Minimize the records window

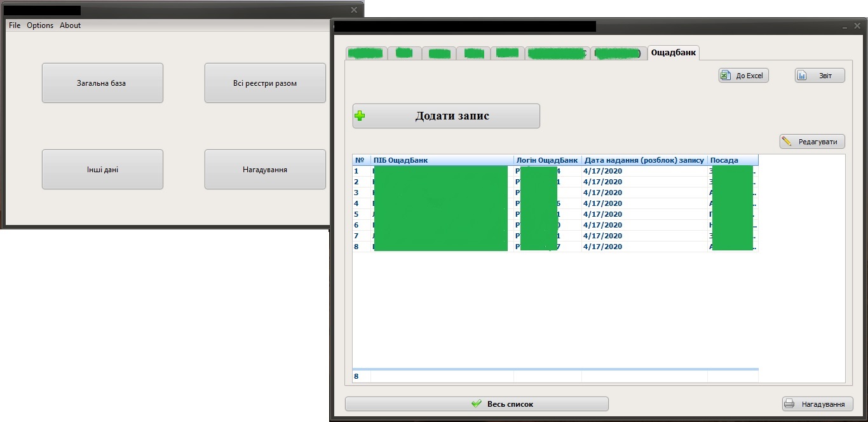click(845, 26)
